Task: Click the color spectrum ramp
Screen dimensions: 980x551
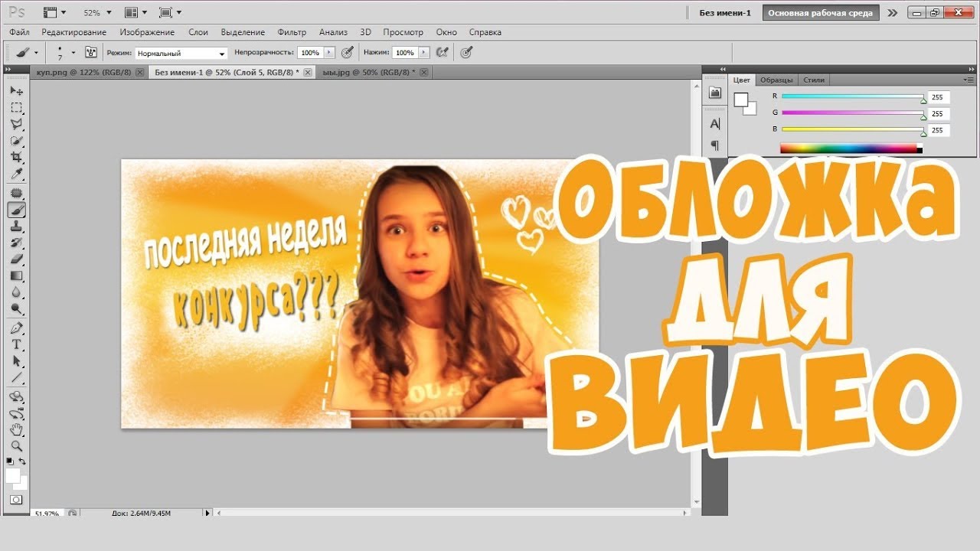Action: (x=851, y=148)
